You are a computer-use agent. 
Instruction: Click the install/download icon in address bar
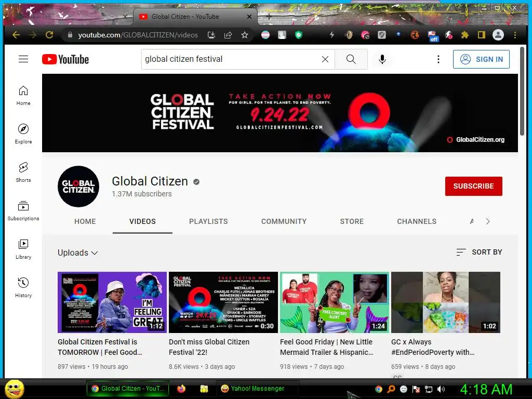[x=211, y=35]
